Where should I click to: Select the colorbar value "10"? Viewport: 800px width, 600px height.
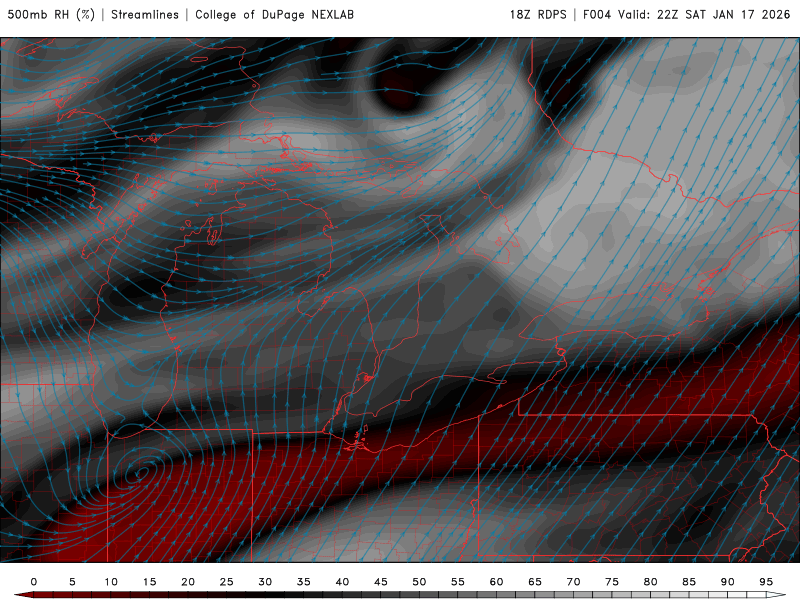[x=111, y=582]
